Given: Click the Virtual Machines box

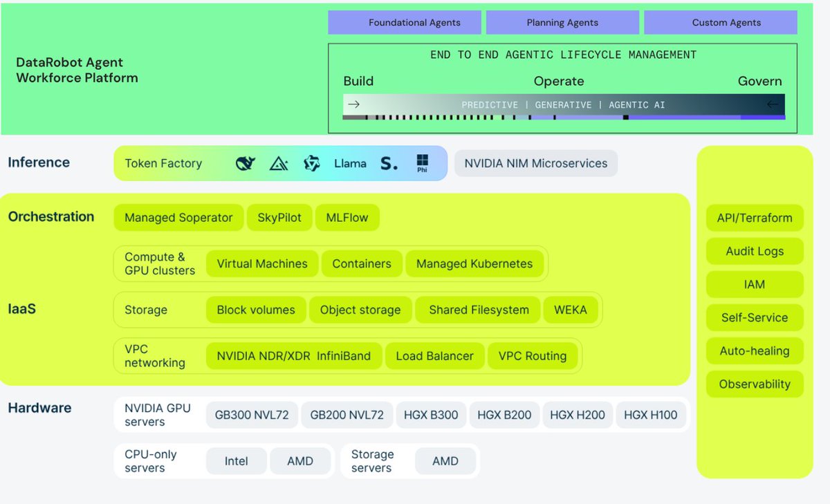Looking at the screenshot, I should (x=262, y=263).
